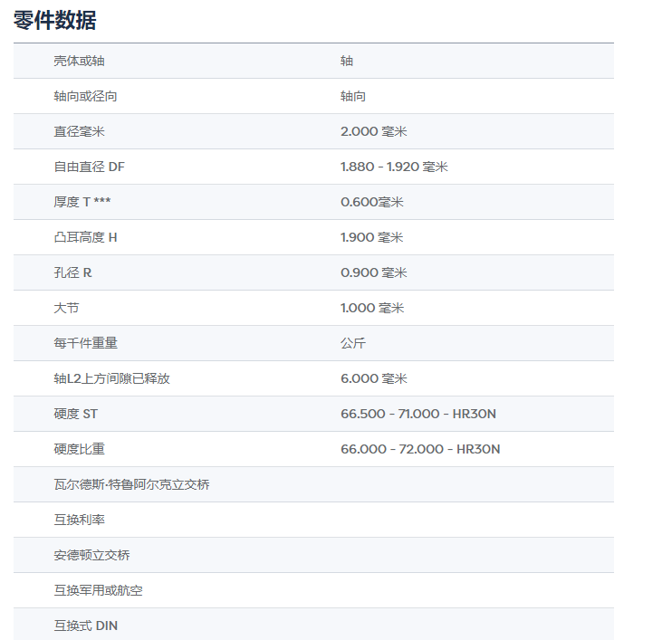Click the 孔径 R label
The height and width of the screenshot is (640, 672).
tap(72, 272)
